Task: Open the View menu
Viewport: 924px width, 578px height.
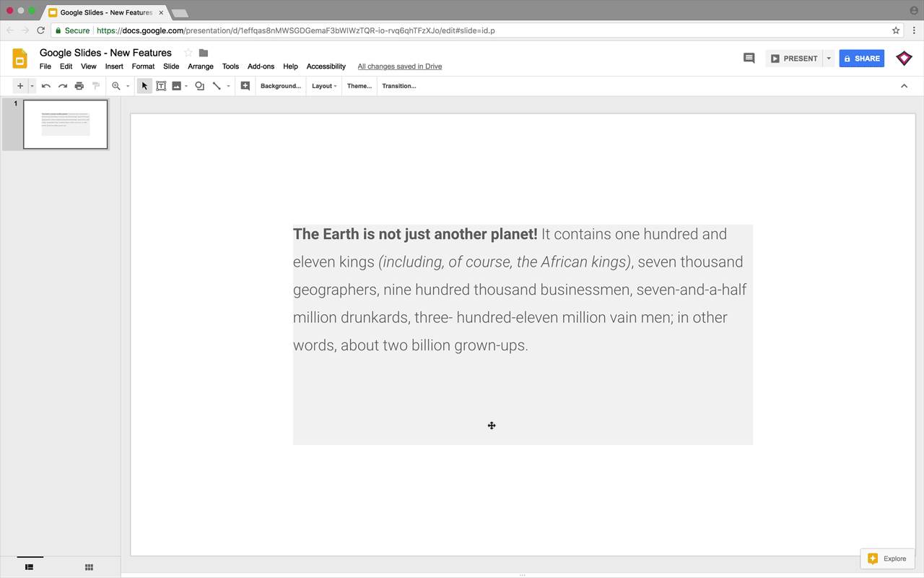Action: point(89,66)
